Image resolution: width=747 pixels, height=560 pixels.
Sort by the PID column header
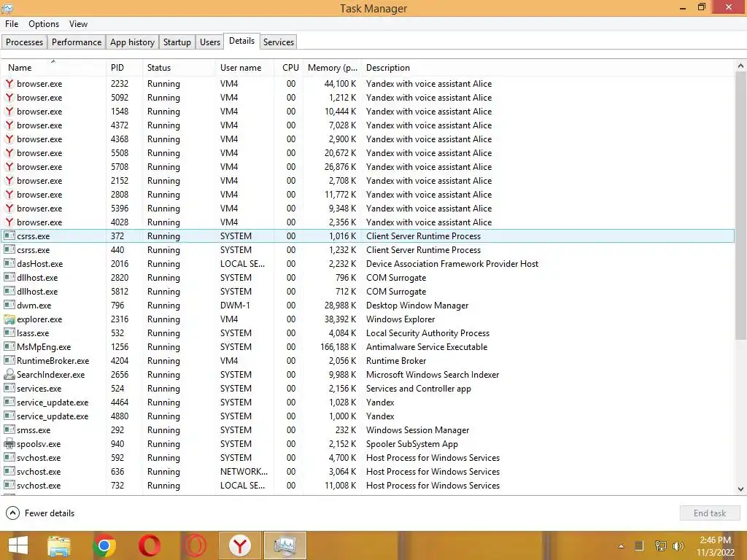point(124,68)
